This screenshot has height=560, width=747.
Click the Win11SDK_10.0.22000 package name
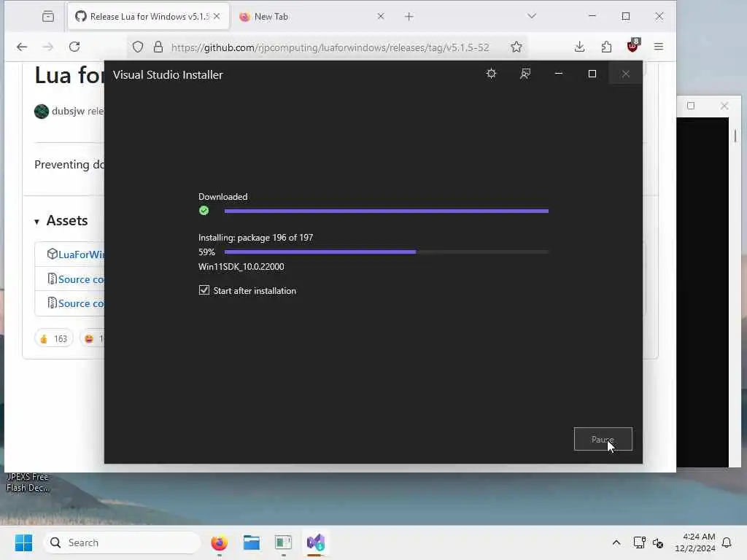[x=241, y=267]
